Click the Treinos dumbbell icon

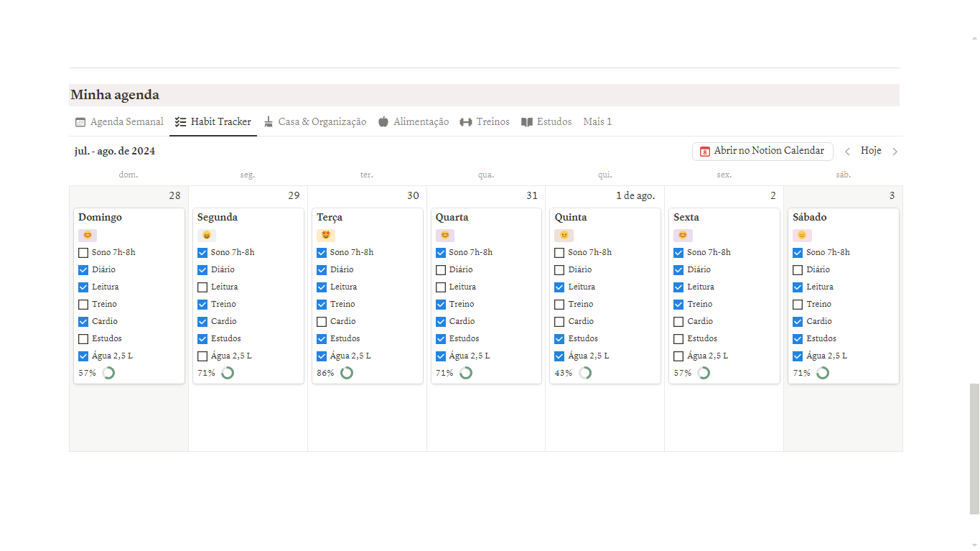pos(466,122)
